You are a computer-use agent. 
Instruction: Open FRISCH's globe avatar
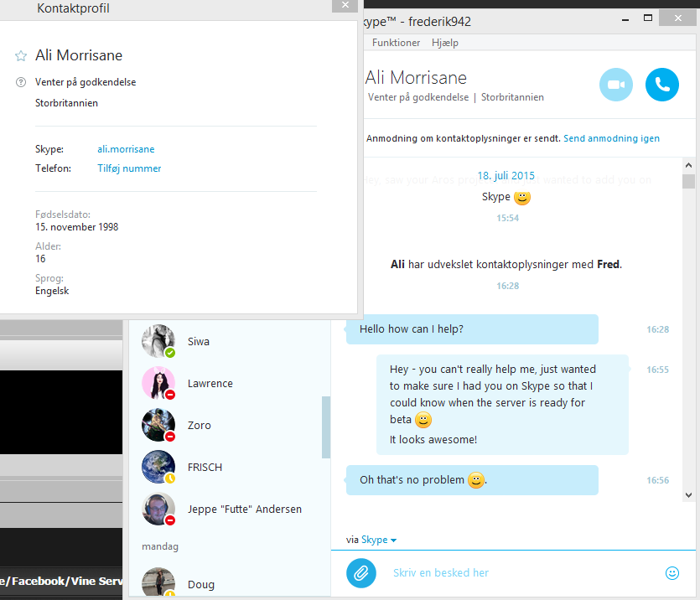coord(158,467)
